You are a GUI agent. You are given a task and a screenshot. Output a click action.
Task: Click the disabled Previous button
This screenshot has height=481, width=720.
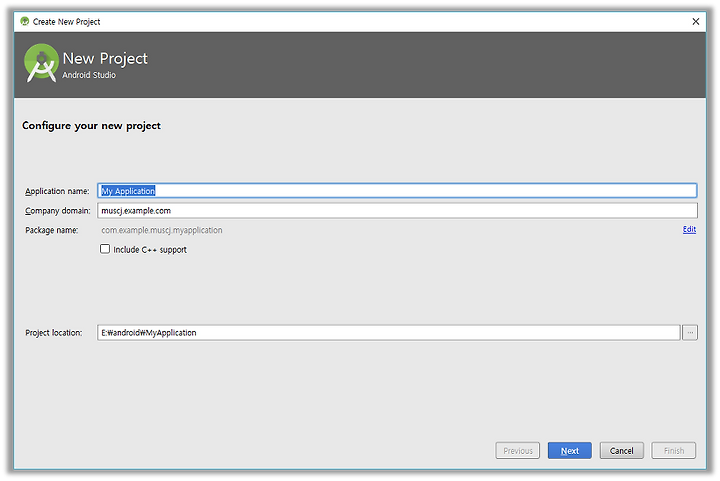point(518,451)
